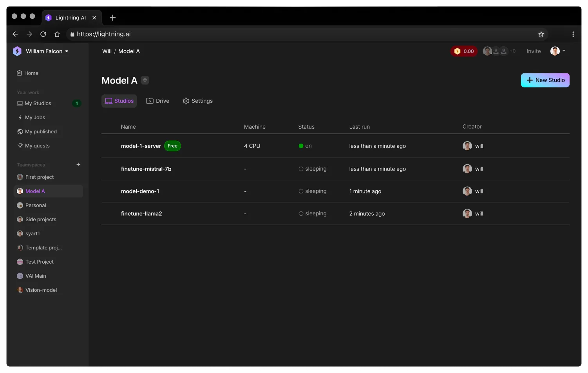Click creator avatar in finetune-mistral-7b row
Image resolution: width=588 pixels, height=373 pixels.
click(x=467, y=169)
